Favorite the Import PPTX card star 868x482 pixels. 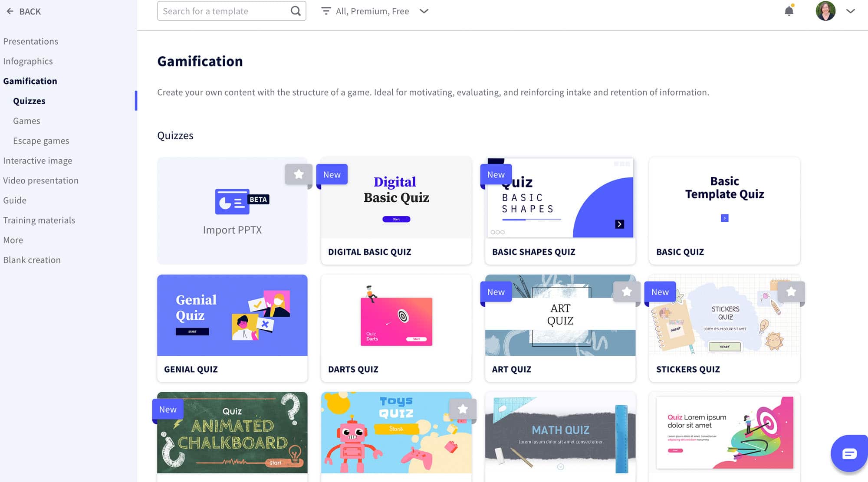pos(299,174)
